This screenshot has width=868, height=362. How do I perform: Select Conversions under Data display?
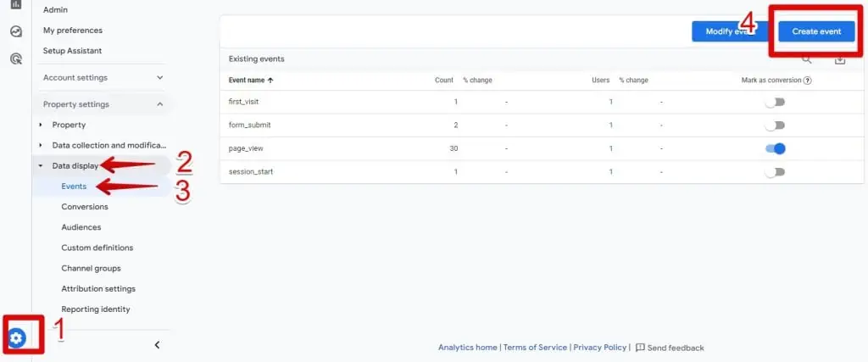(x=85, y=207)
